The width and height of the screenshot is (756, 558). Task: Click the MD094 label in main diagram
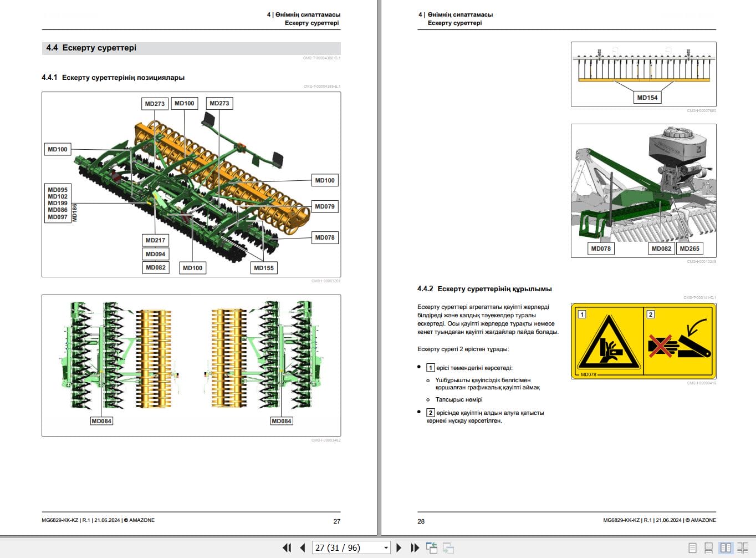(155, 254)
